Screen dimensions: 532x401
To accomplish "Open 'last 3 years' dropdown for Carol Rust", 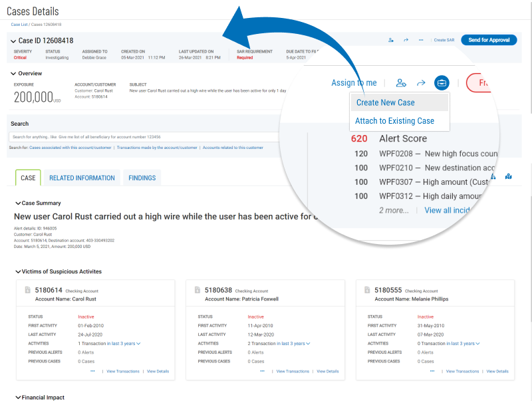I will point(126,343).
